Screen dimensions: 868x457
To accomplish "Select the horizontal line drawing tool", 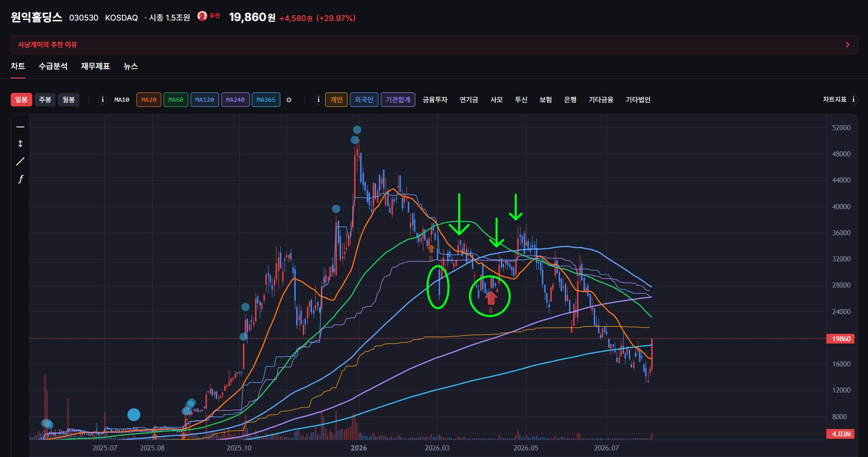I will pyautogui.click(x=20, y=127).
